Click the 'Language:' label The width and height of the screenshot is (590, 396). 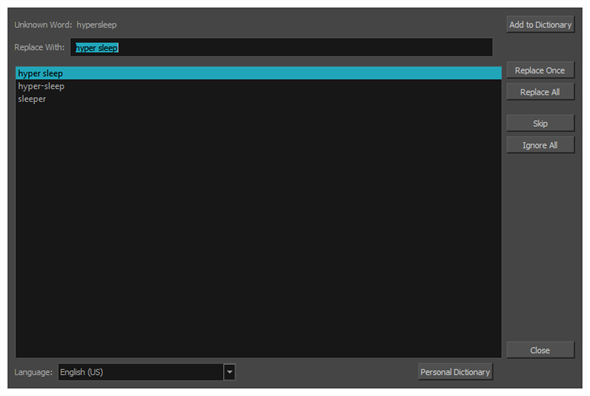point(33,372)
